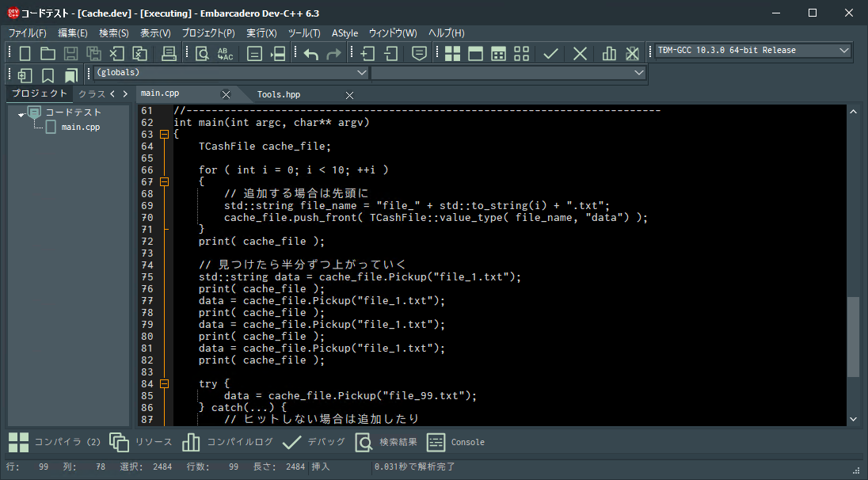Collapse the コードテスト project tree node
868x480 pixels.
click(x=20, y=112)
